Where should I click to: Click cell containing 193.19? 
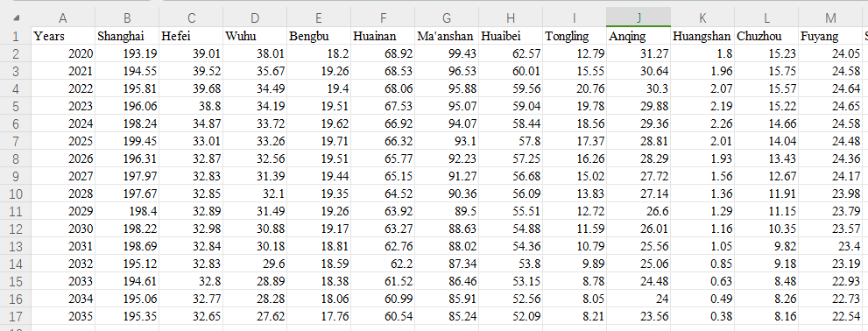(127, 53)
